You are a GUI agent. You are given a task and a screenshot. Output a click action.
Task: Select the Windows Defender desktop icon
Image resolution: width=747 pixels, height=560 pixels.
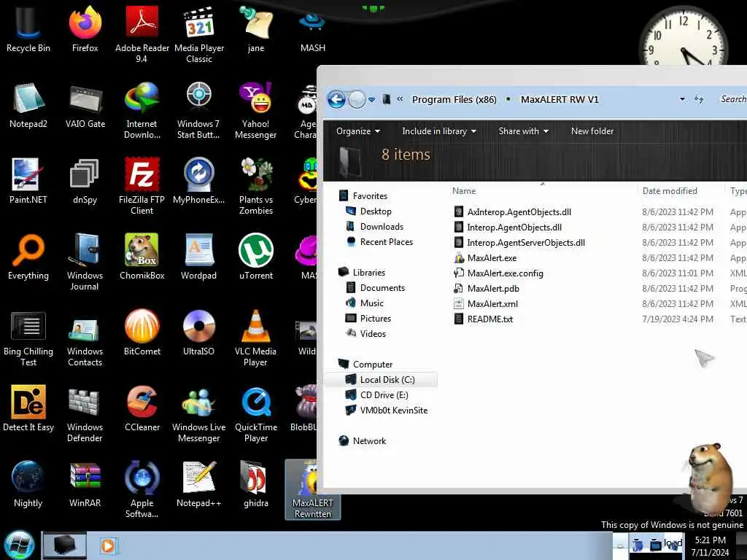click(85, 414)
